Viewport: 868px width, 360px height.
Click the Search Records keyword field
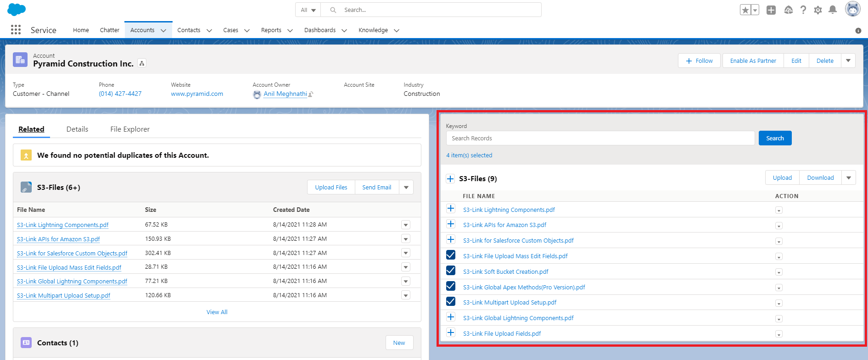tap(600, 138)
